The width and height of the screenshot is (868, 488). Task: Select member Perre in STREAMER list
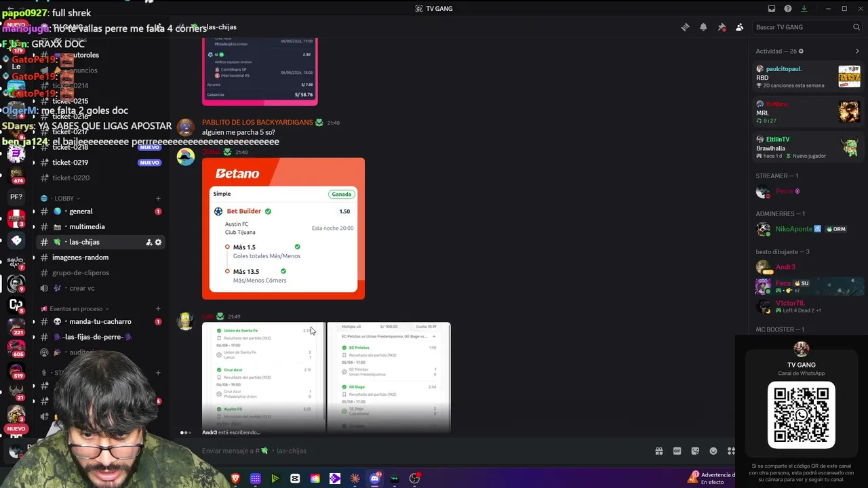click(808, 191)
